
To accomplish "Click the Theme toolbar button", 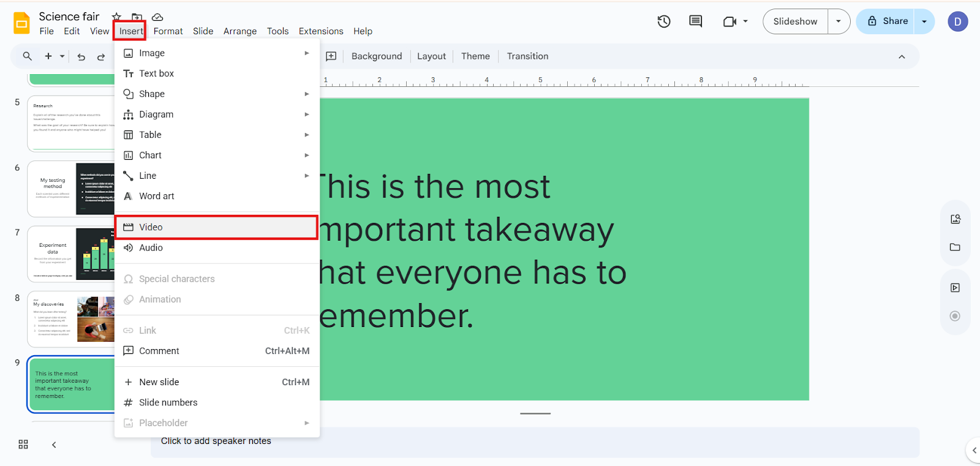I will [x=475, y=56].
